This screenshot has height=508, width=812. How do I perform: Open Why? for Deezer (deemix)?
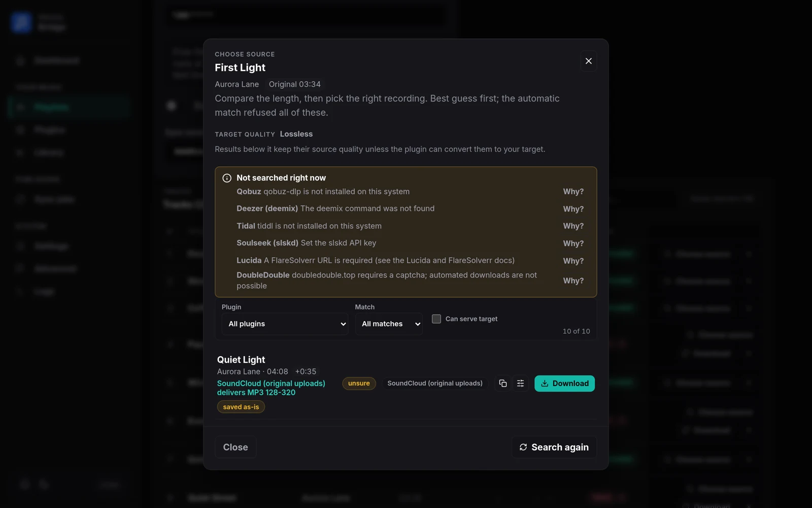click(573, 209)
